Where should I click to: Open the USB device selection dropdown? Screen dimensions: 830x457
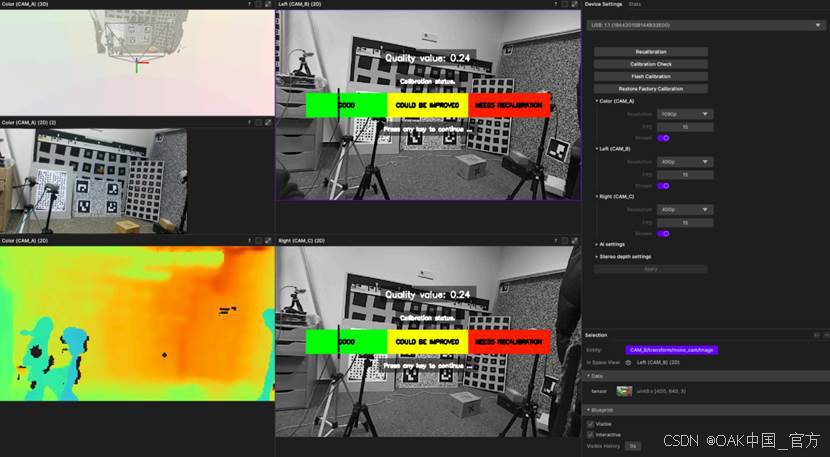[706, 25]
